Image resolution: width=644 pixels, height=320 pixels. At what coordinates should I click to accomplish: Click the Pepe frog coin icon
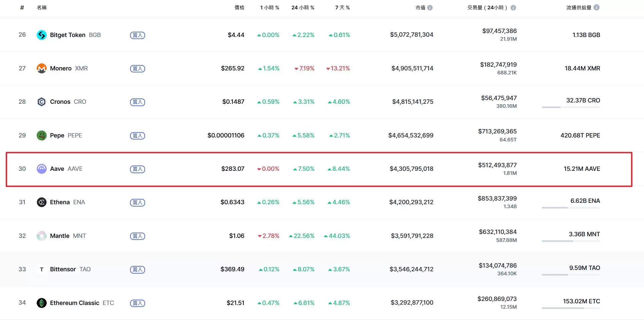(x=41, y=135)
